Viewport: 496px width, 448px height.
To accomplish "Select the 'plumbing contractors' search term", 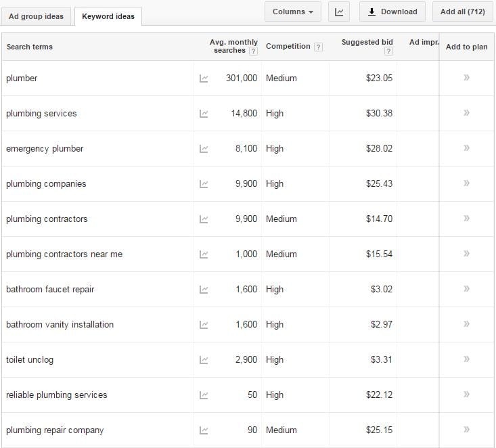I will pyautogui.click(x=47, y=219).
